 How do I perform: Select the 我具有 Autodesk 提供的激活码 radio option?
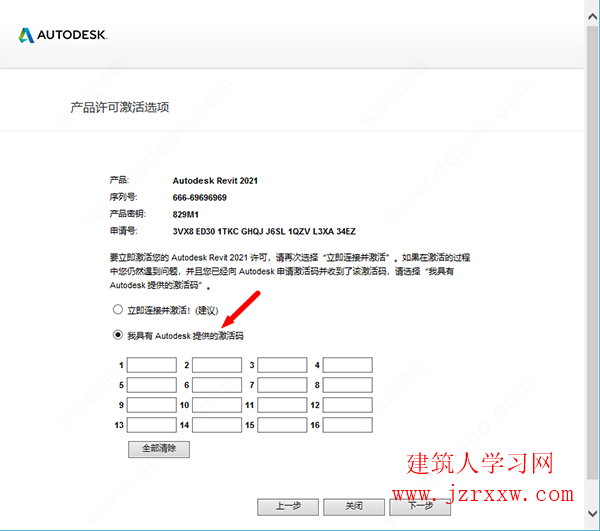(117, 335)
